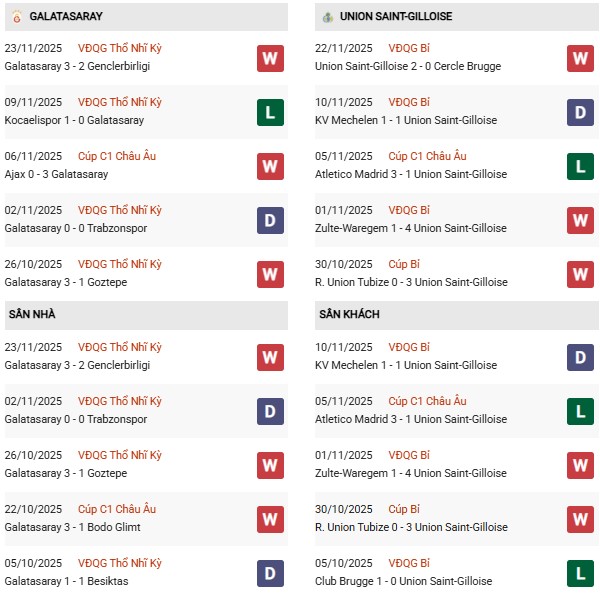Open Cúp C1 Châu Âu link dated 06/11/2025
Screen dimensions: 600x596
(117, 156)
